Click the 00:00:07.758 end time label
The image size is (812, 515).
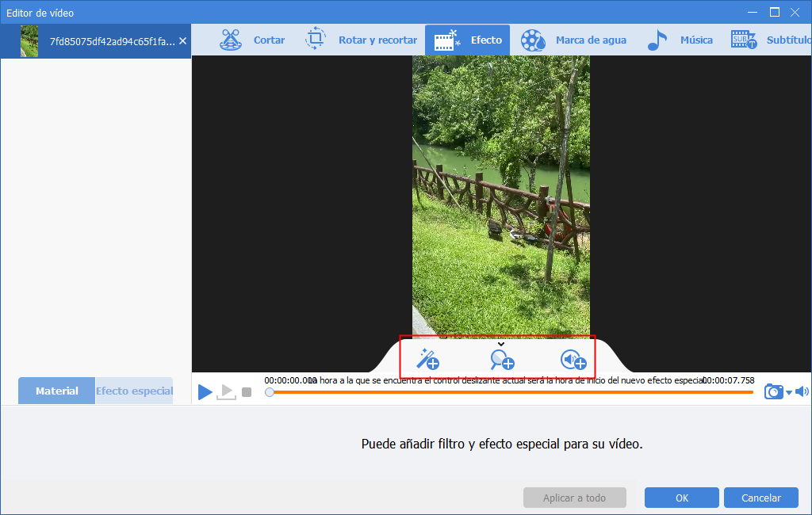click(x=728, y=380)
